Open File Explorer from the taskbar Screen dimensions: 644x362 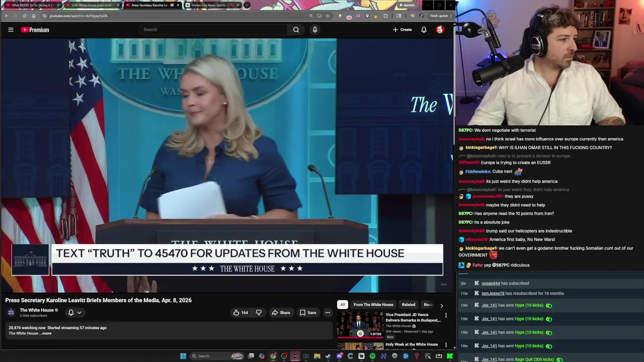click(x=317, y=356)
